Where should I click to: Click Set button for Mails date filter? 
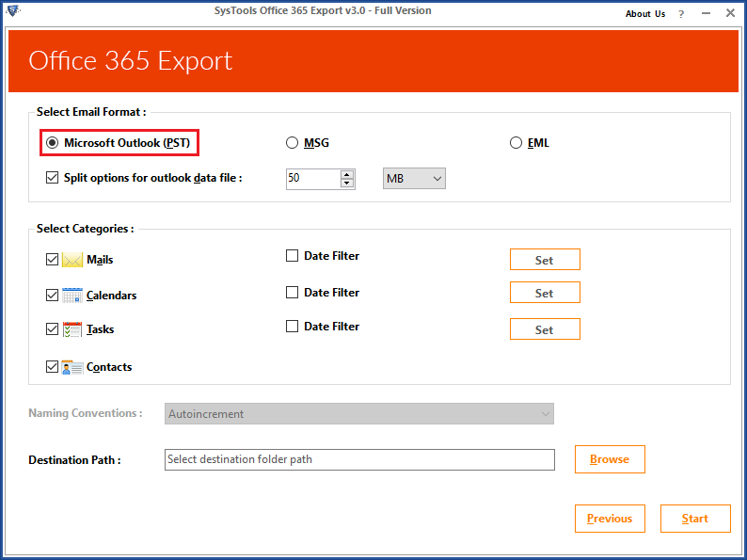tap(545, 260)
